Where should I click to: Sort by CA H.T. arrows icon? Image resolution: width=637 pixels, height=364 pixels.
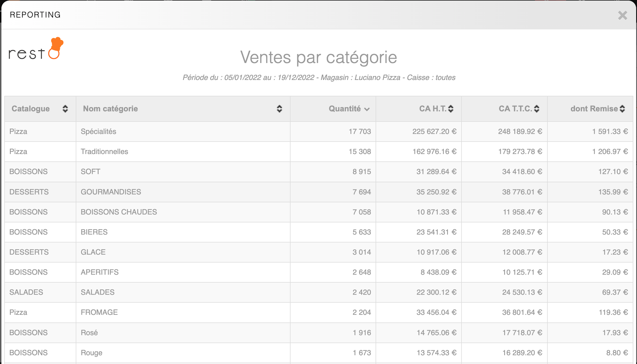click(x=451, y=109)
